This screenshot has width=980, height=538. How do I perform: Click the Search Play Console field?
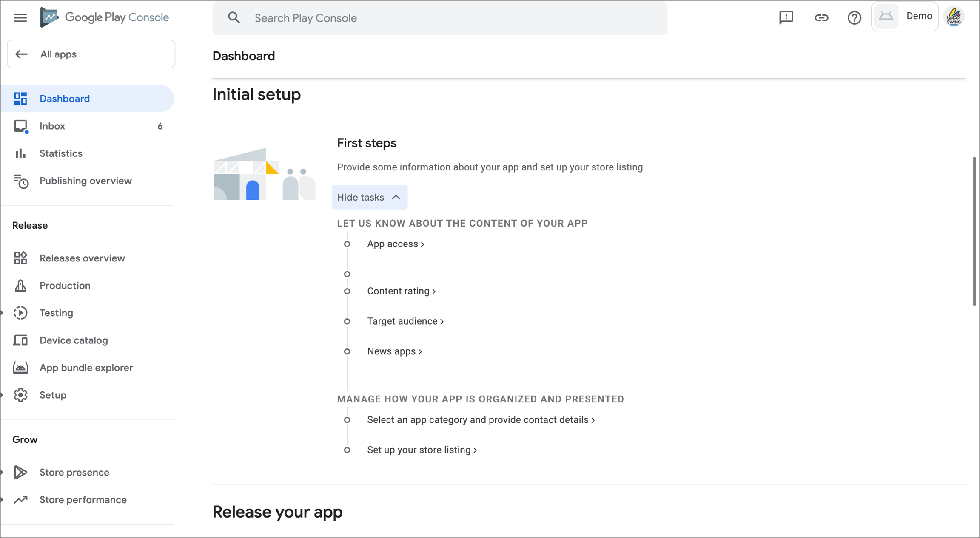[439, 18]
